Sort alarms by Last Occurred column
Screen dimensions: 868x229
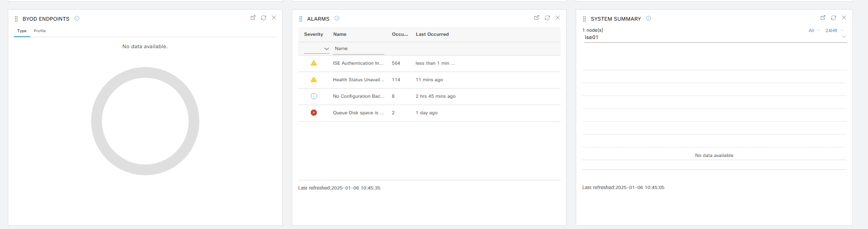coord(432,34)
